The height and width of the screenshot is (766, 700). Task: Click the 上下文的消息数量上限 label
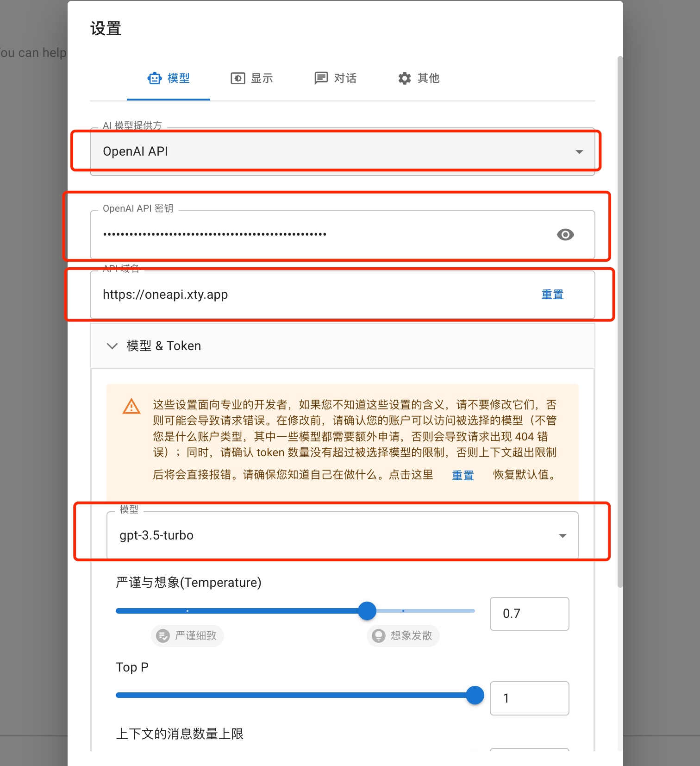coord(180,734)
